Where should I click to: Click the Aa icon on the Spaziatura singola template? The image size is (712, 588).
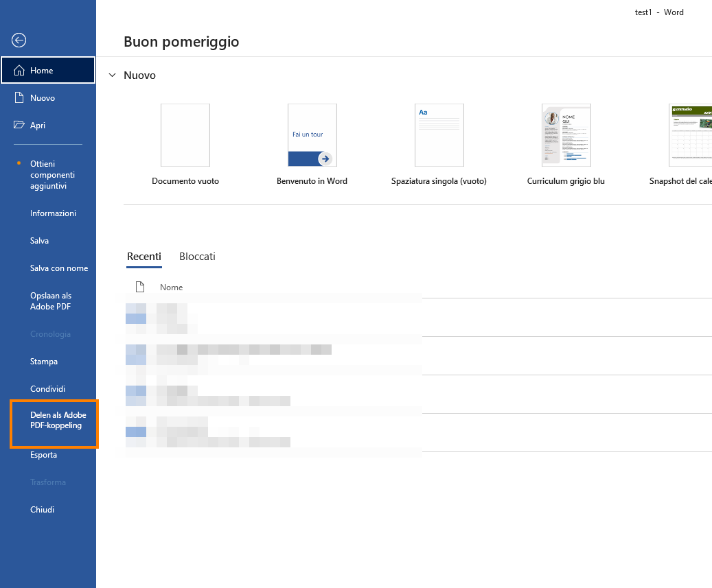pyautogui.click(x=424, y=112)
